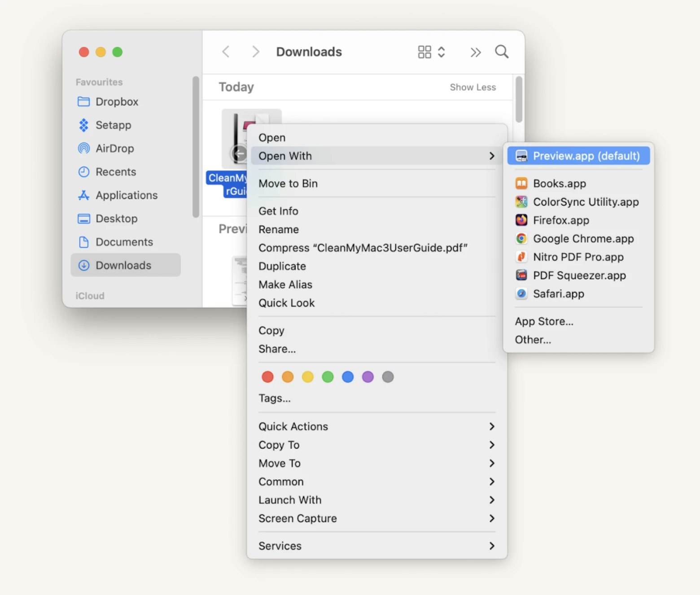This screenshot has width=700, height=595.
Task: Click the Downloads arrow icon in sidebar
Action: (x=83, y=266)
